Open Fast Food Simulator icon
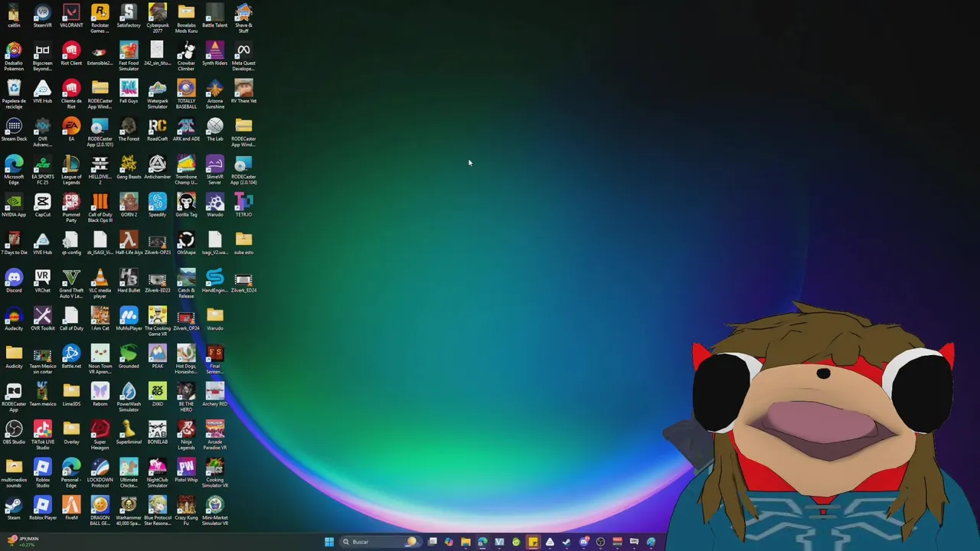The height and width of the screenshot is (551, 980). coord(129,57)
